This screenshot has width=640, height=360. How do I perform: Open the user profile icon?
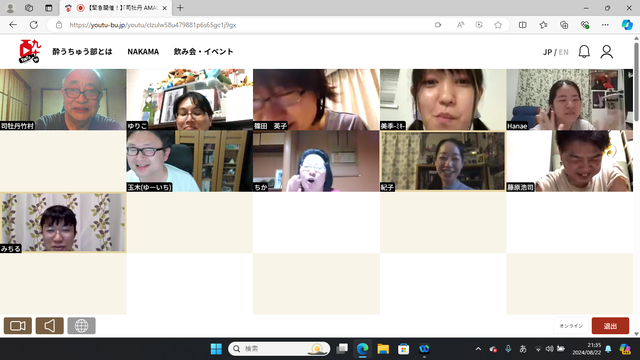[x=607, y=52]
